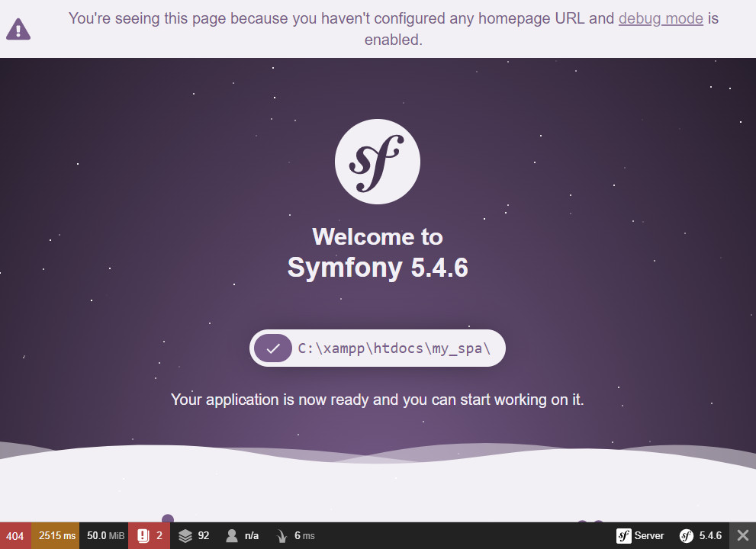Click the 'Your application is now ready' text
Viewport: 756px width, 549px height.
[378, 400]
